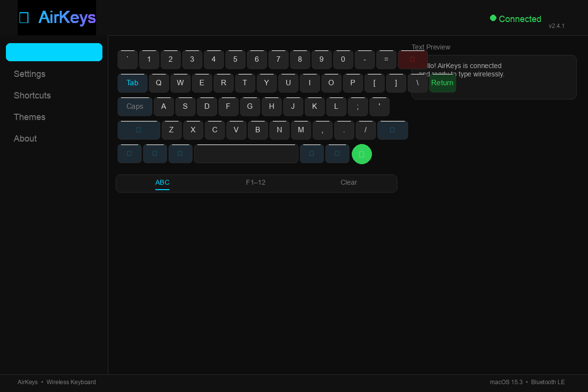Open Themes in the sidebar
This screenshot has width=588, height=392.
(x=29, y=117)
